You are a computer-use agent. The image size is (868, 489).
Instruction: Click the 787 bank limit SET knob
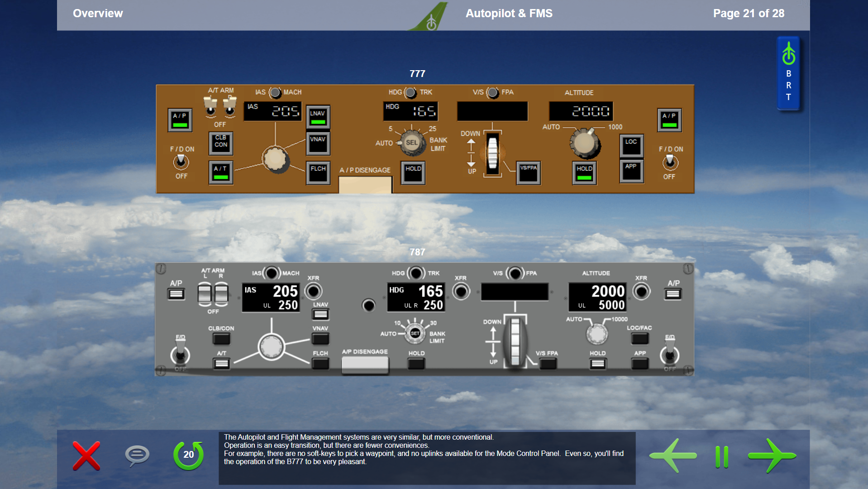coord(415,333)
